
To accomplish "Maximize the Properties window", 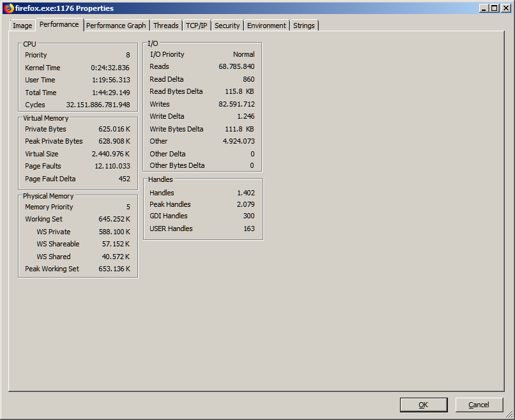I will pyautogui.click(x=494, y=8).
